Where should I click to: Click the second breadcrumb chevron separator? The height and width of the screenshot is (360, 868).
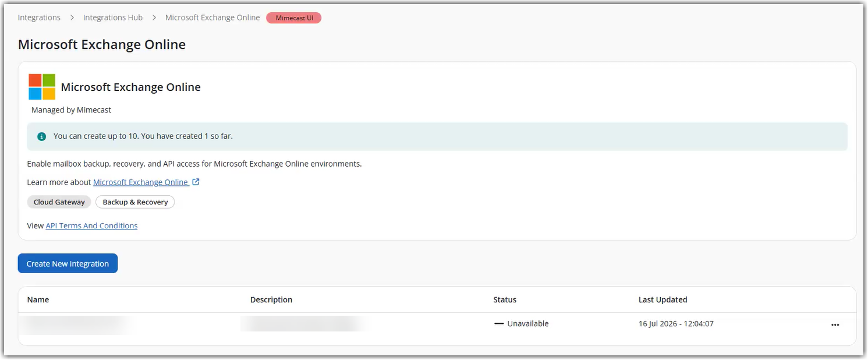(154, 17)
